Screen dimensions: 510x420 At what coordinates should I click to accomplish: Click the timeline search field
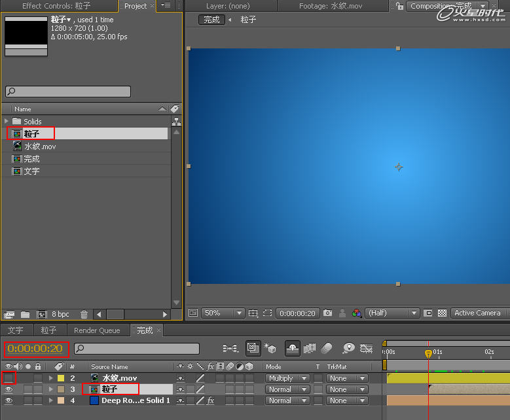pyautogui.click(x=137, y=349)
